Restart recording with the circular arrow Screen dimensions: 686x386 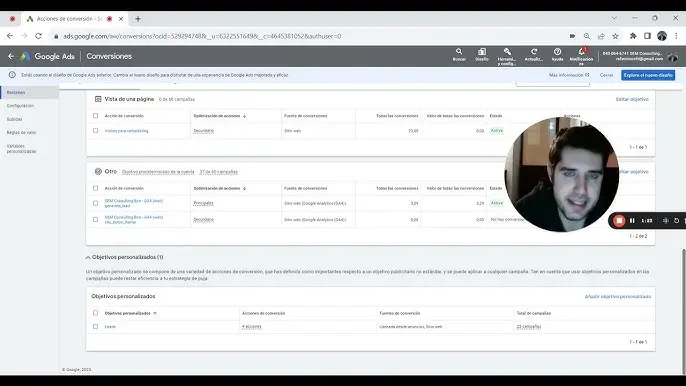(676, 221)
